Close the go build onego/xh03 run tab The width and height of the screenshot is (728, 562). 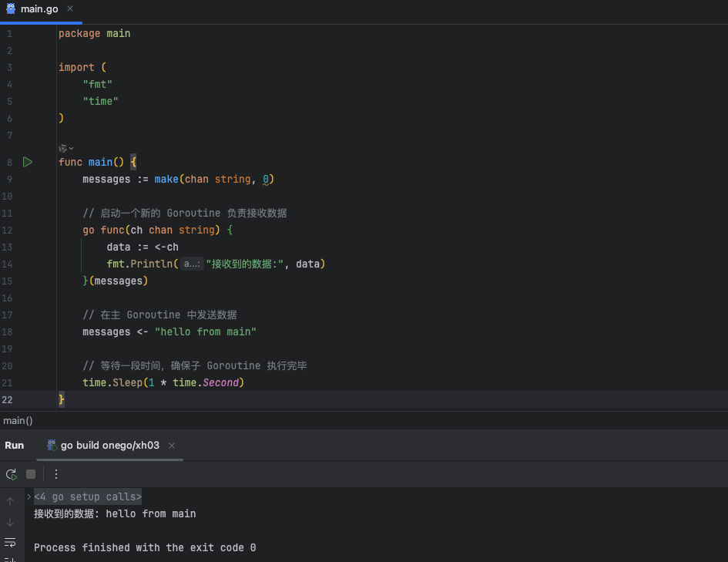coord(172,446)
